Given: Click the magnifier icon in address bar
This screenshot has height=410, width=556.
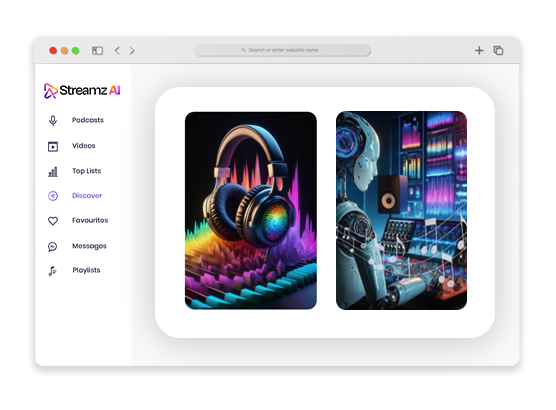Looking at the screenshot, I should pos(243,50).
